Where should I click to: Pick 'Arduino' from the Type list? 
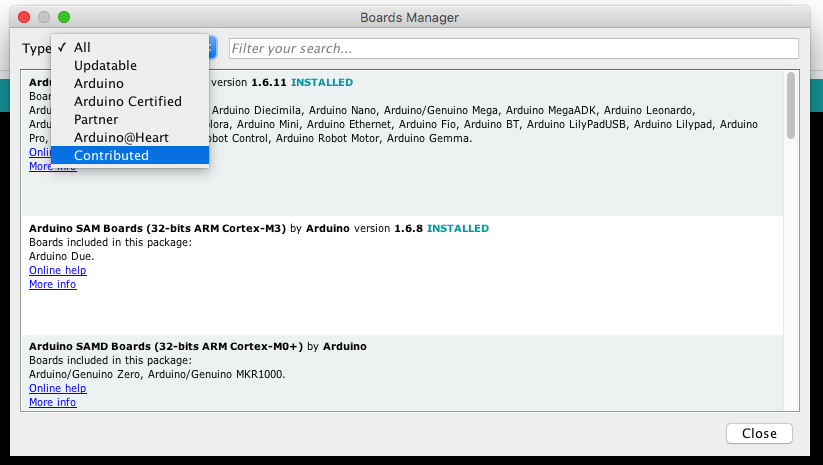click(130, 83)
